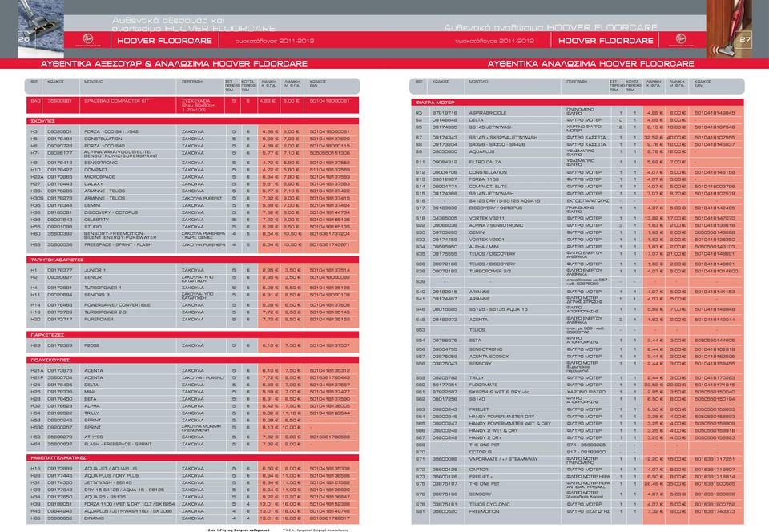This screenshot has width=769, height=532.
Task: Click the 'ATHYSS' model cell
Action: pos(93,437)
